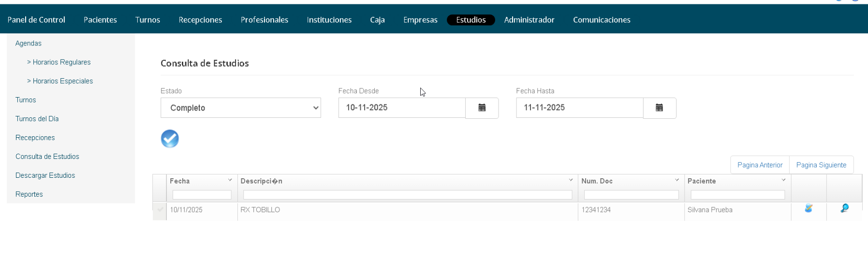The image size is (868, 257).
Task: Open Descargar Estudios in the sidebar
Action: [45, 175]
